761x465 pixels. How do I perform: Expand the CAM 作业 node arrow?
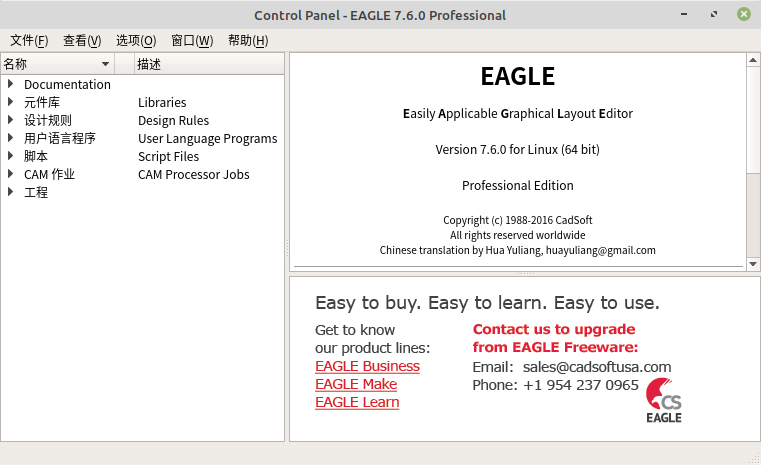10,174
